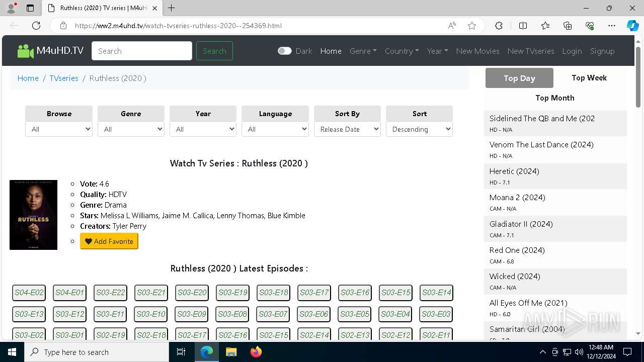
Task: Open Browser essentials heart icon
Action: [590, 26]
